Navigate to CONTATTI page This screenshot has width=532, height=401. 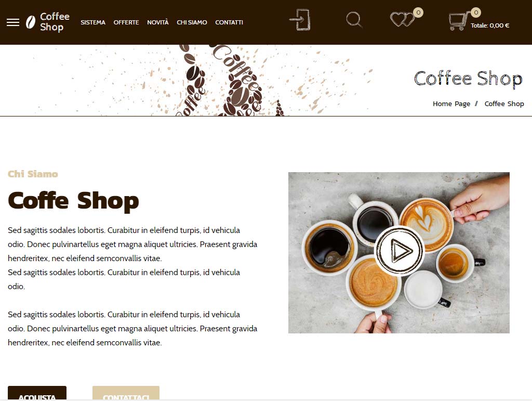(x=229, y=22)
